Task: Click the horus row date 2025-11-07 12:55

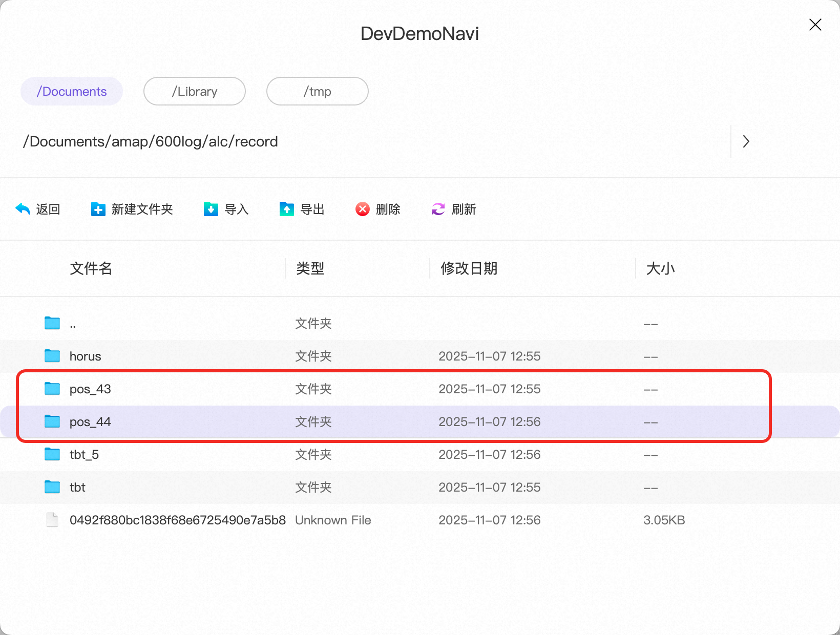Action: pyautogui.click(x=490, y=356)
